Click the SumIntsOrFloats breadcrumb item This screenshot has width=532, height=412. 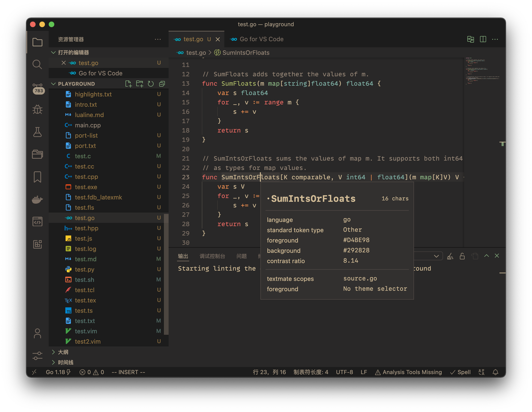[246, 53]
